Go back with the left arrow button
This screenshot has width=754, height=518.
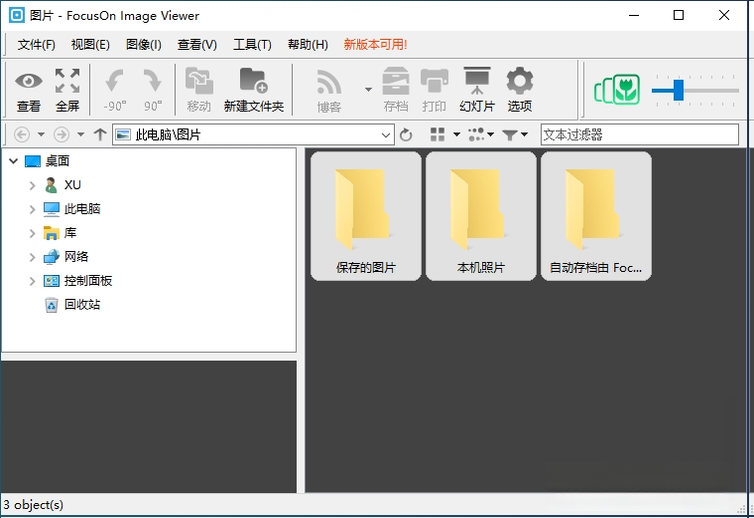pyautogui.click(x=22, y=135)
